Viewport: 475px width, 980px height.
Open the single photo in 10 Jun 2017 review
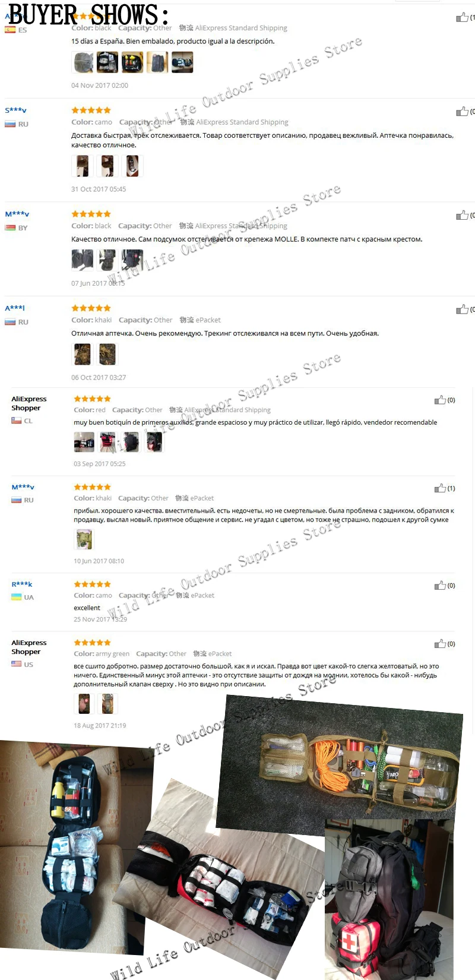[x=84, y=539]
